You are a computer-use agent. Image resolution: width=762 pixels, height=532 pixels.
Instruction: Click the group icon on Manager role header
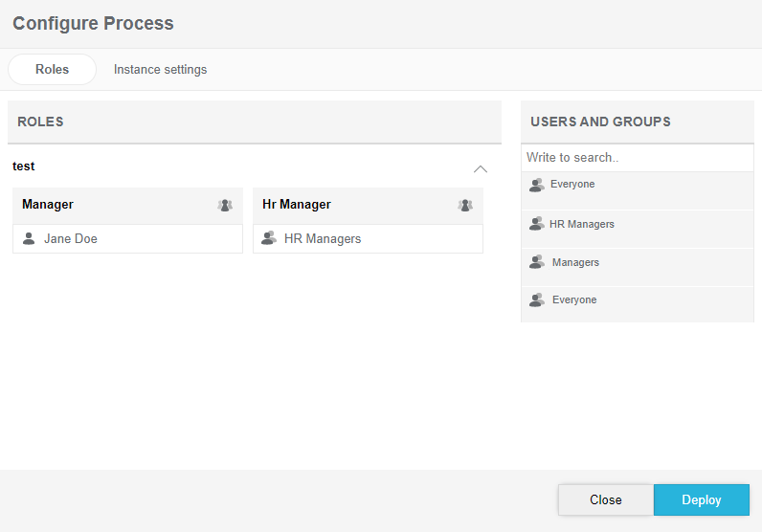tap(225, 205)
